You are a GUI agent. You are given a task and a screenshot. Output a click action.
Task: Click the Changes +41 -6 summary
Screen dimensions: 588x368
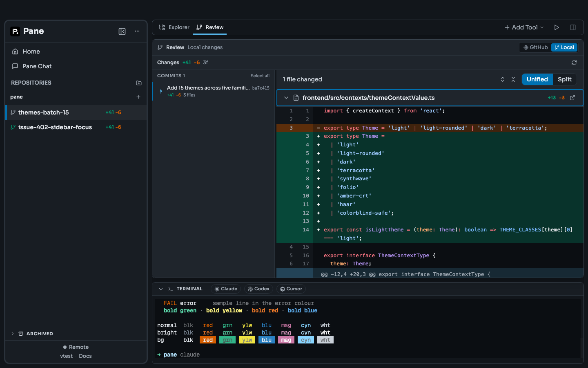click(x=183, y=63)
